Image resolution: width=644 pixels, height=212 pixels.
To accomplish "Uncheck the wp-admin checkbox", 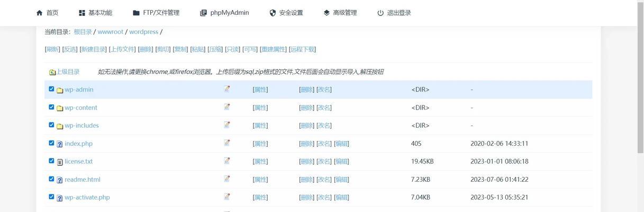I will click(51, 89).
